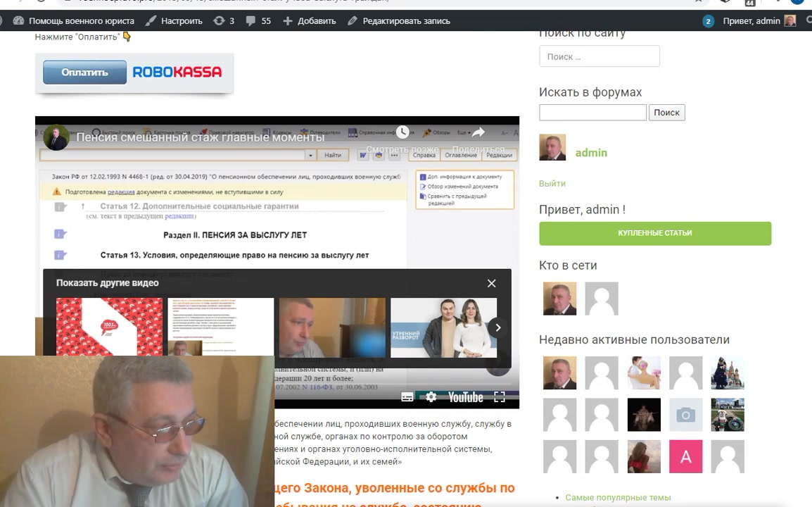
Task: Click the "Смотреть позже" clock icon
Action: pos(402,132)
